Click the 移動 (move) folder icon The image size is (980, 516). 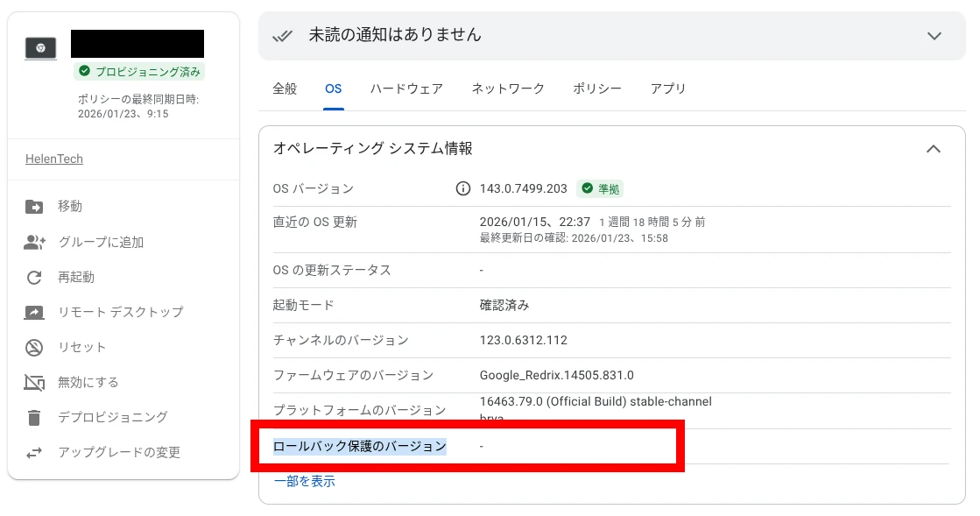pyautogui.click(x=34, y=207)
